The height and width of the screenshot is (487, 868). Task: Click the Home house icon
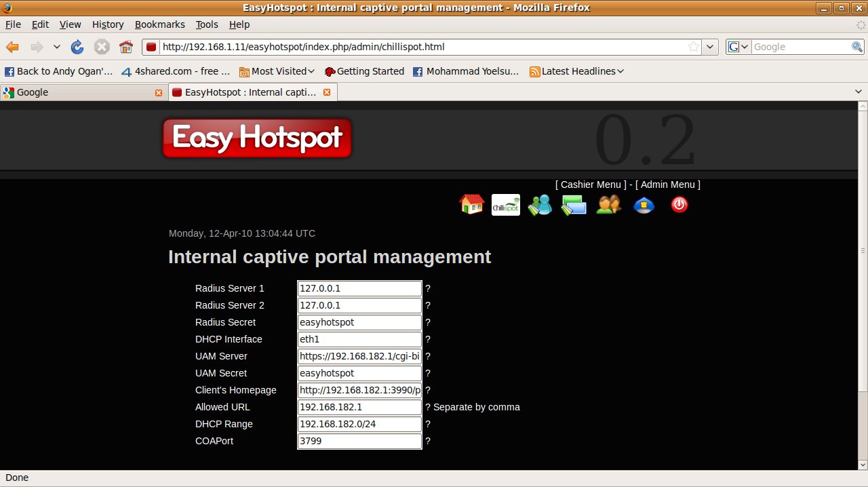tap(472, 204)
